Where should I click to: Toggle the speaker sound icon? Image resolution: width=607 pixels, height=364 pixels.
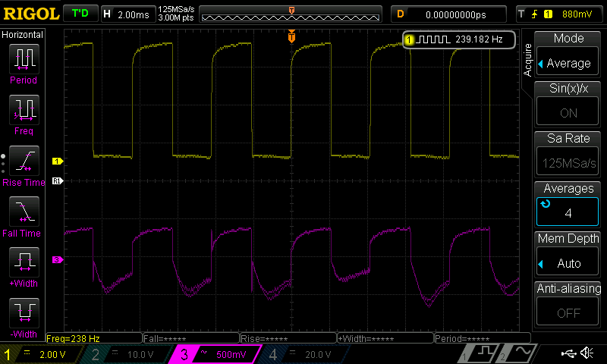(x=587, y=353)
